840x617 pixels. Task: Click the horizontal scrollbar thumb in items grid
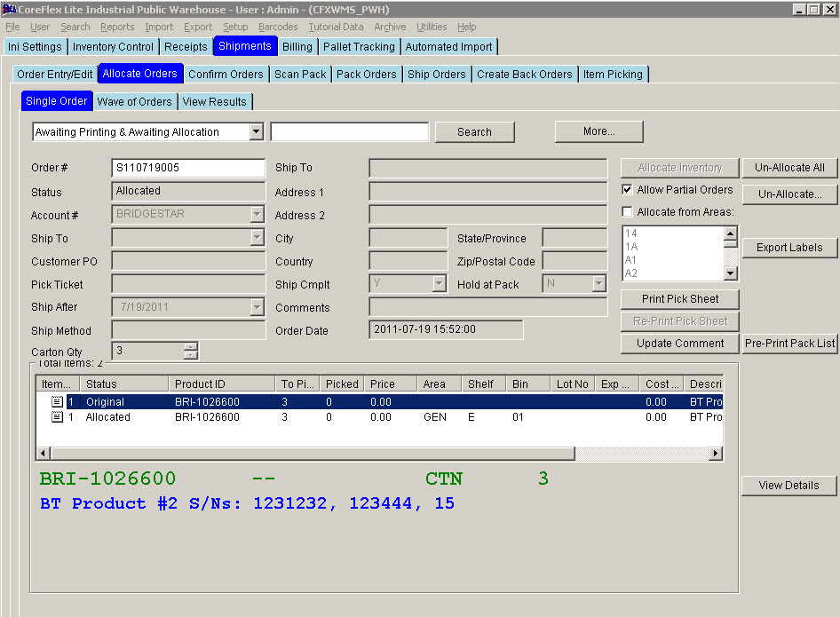pyautogui.click(x=313, y=454)
